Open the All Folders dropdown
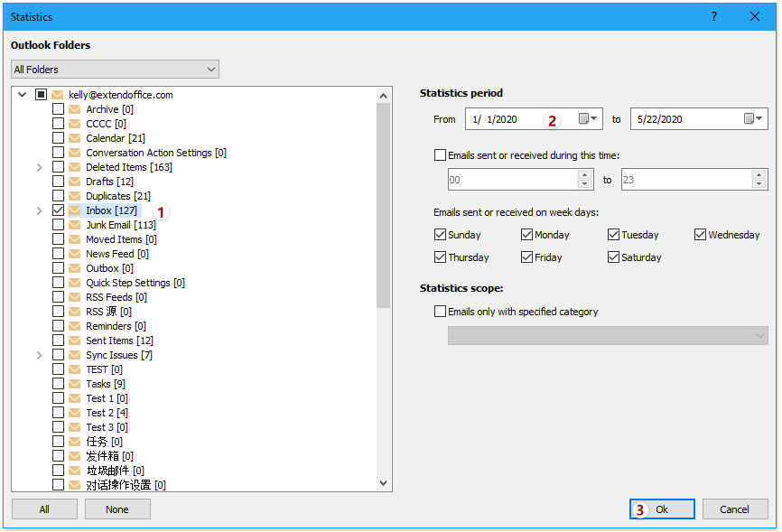This screenshot has width=782, height=532. pos(213,69)
